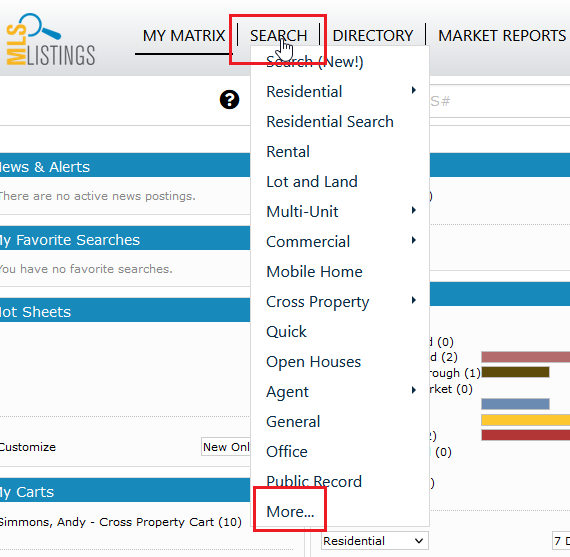Select Lot and Land menu item

pos(312,181)
